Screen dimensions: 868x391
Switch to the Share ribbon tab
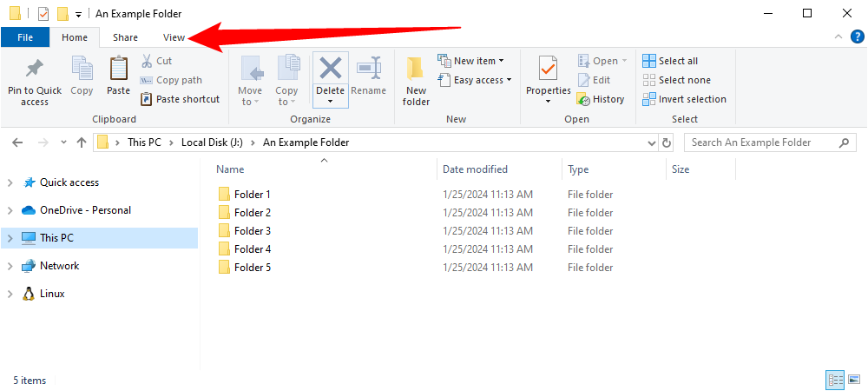tap(125, 37)
